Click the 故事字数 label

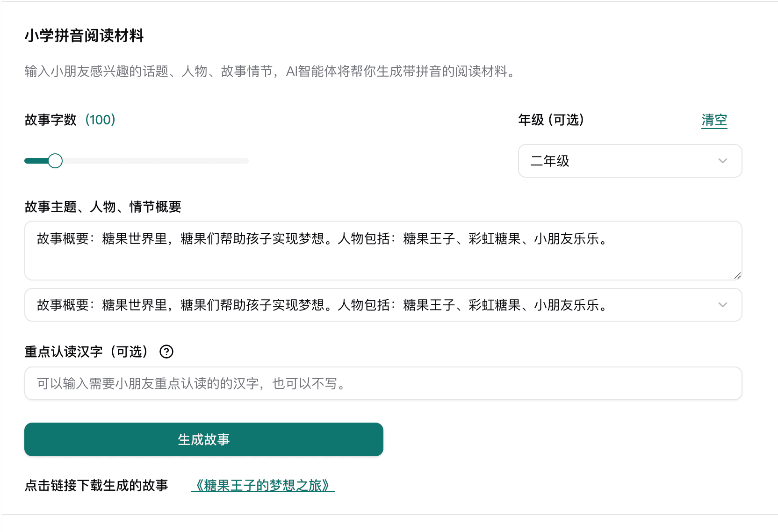(50, 120)
